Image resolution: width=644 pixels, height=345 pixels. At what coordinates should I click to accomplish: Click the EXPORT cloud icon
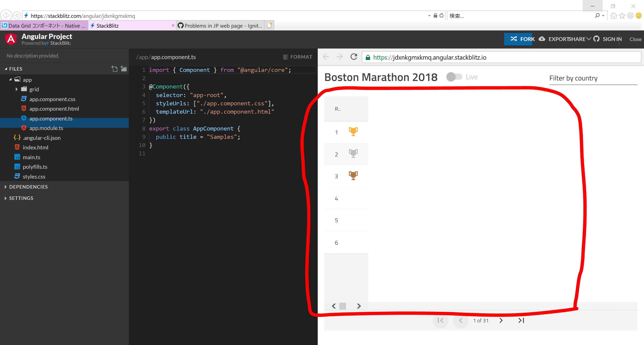point(542,39)
